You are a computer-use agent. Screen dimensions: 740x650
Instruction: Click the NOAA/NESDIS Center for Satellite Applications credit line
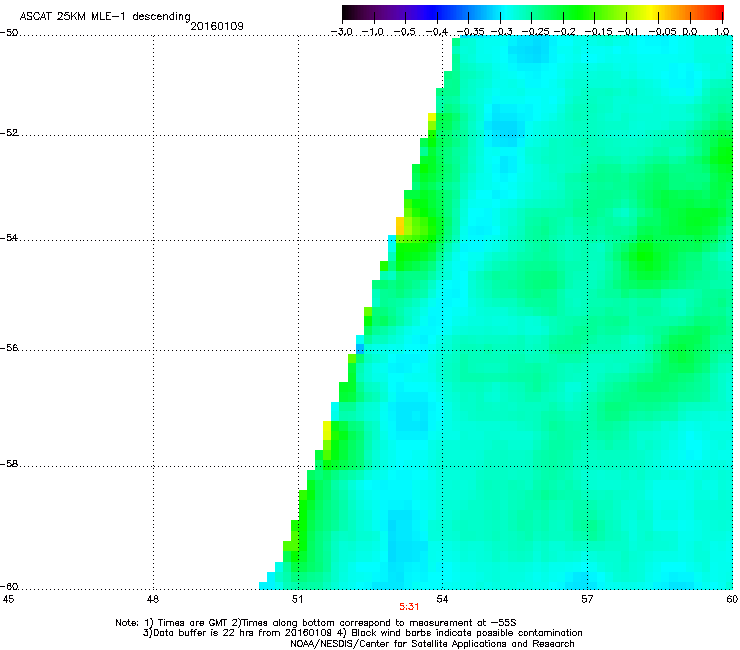pos(432,644)
